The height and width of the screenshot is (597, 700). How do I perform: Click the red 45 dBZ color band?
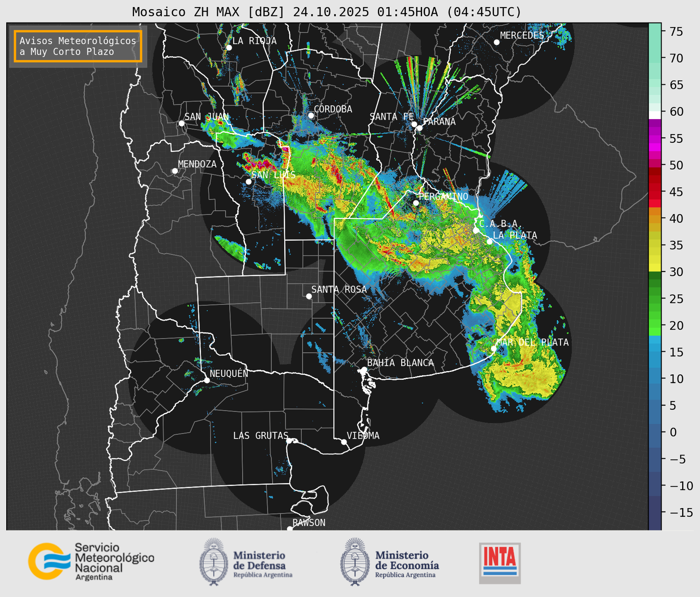pyautogui.click(x=655, y=192)
